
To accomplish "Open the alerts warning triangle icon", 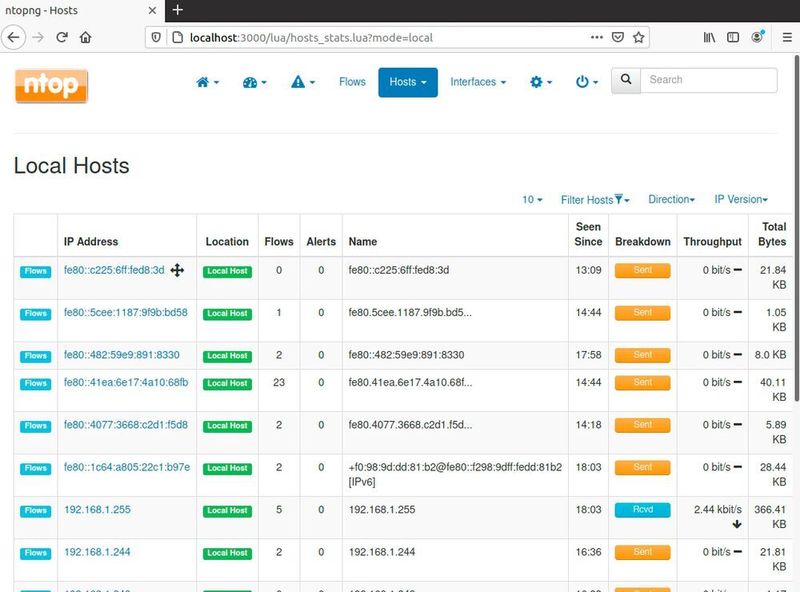I will tap(301, 80).
